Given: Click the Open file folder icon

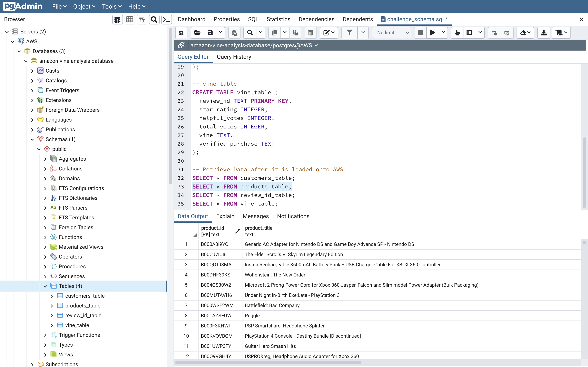Looking at the screenshot, I should [x=197, y=33].
